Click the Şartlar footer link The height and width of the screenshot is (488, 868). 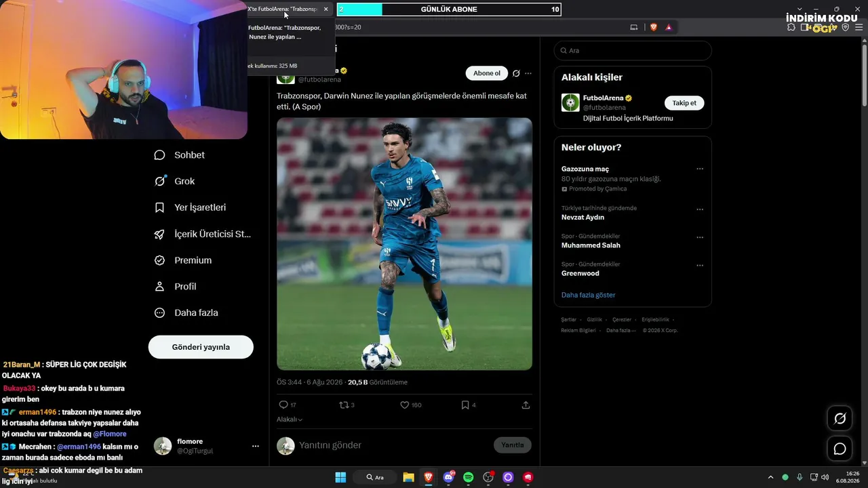pos(568,320)
